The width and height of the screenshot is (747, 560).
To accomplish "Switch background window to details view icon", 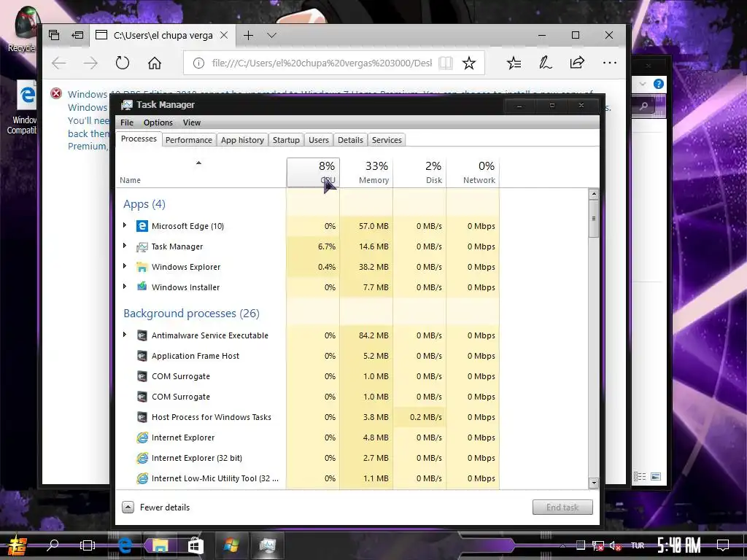I will [x=640, y=477].
